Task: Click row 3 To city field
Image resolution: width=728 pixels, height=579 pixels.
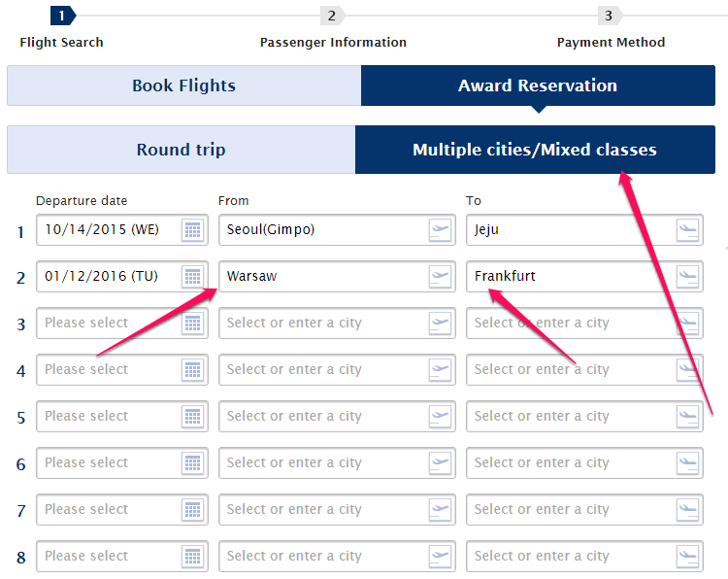Action: 584,324
